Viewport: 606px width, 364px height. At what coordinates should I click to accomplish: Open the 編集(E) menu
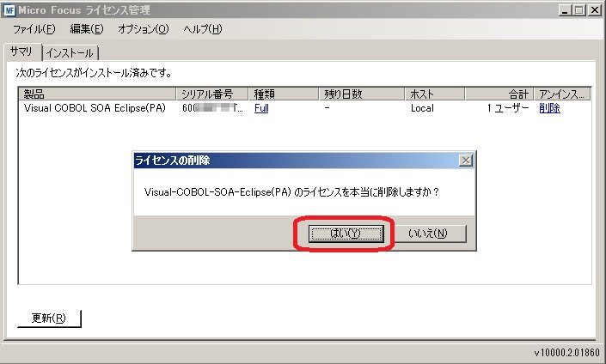pos(87,29)
